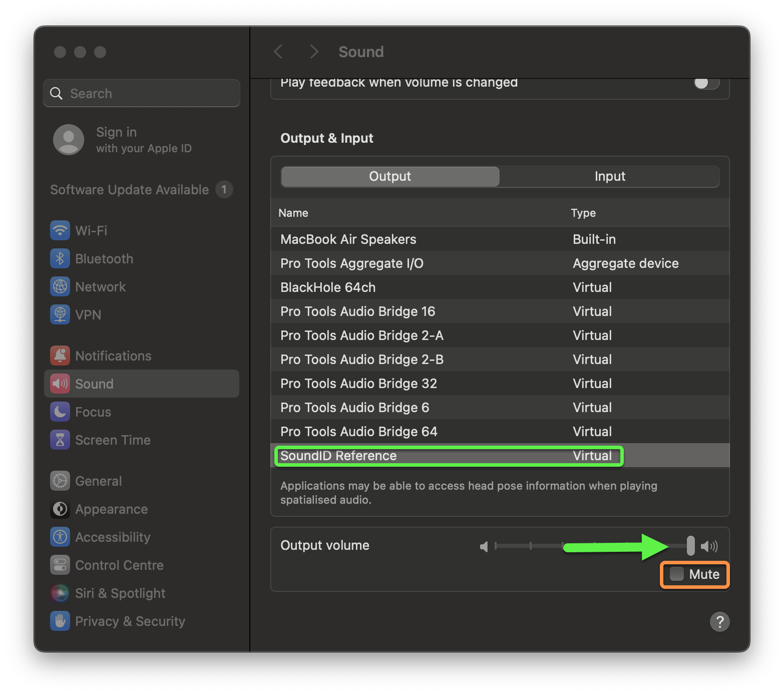Click the Appearance icon
The height and width of the screenshot is (694, 784).
click(x=60, y=509)
